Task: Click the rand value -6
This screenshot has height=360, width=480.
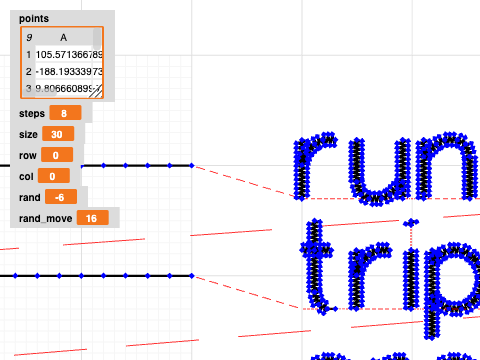Action: tap(61, 197)
